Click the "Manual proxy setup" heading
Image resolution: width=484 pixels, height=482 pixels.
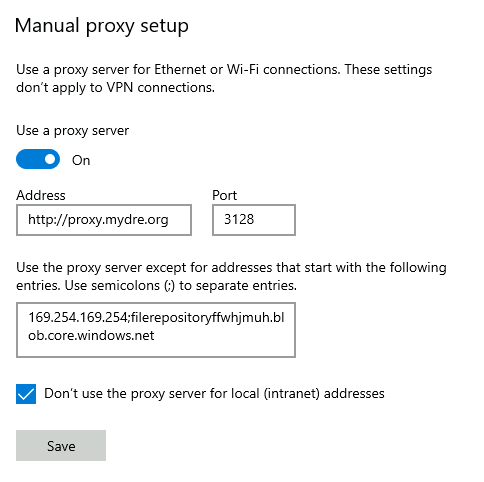coord(102,26)
